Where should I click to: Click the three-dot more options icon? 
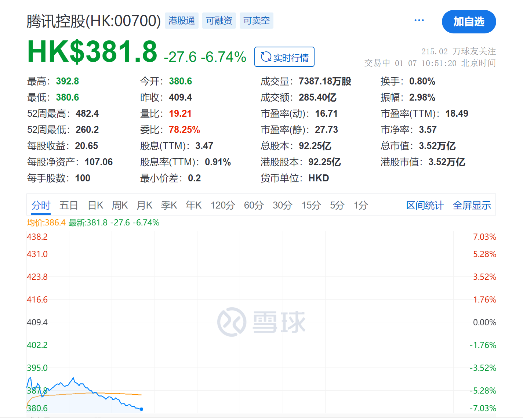coord(419,20)
